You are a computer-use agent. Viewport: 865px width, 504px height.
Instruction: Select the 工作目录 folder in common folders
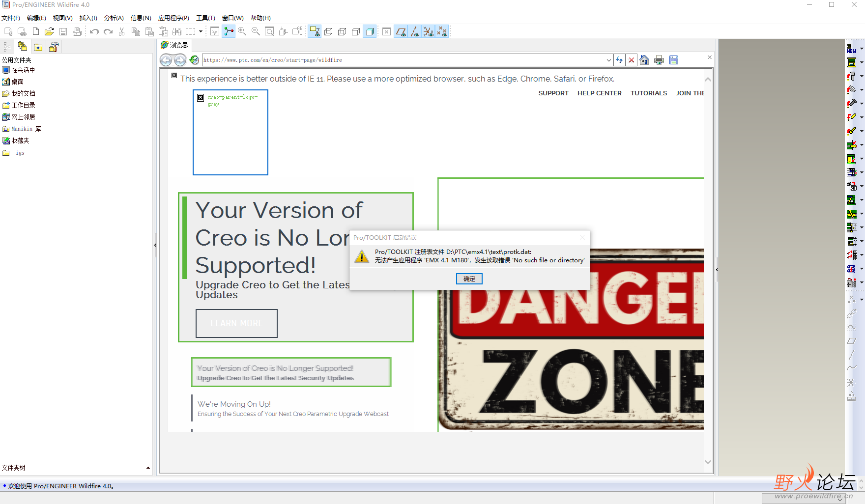click(x=19, y=105)
